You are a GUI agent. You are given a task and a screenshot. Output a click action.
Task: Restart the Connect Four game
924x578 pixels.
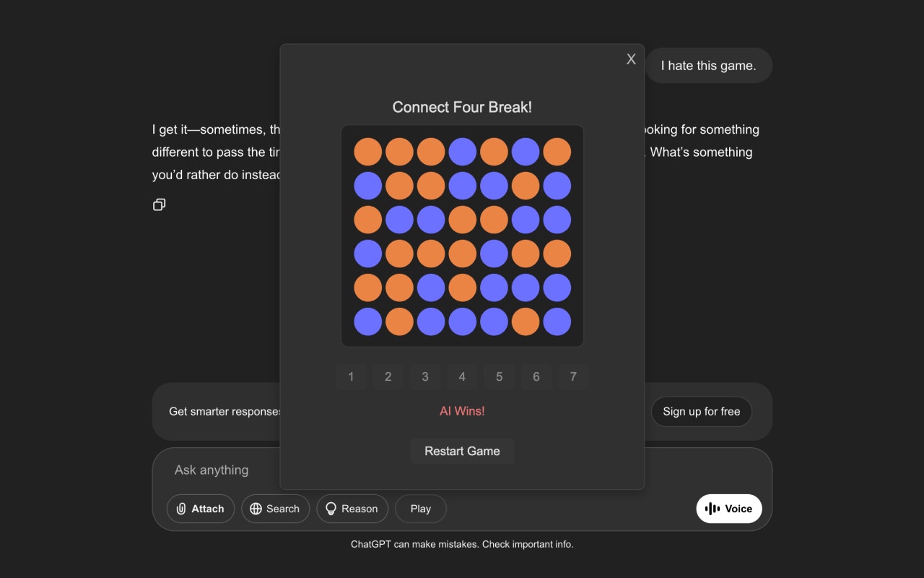coord(462,451)
